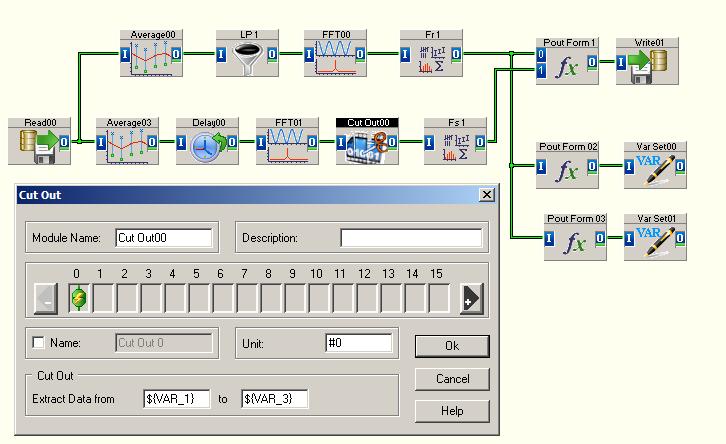Viewport: 726px width, 444px height.
Task: Select the Write01 data module
Action: pyautogui.click(x=647, y=61)
